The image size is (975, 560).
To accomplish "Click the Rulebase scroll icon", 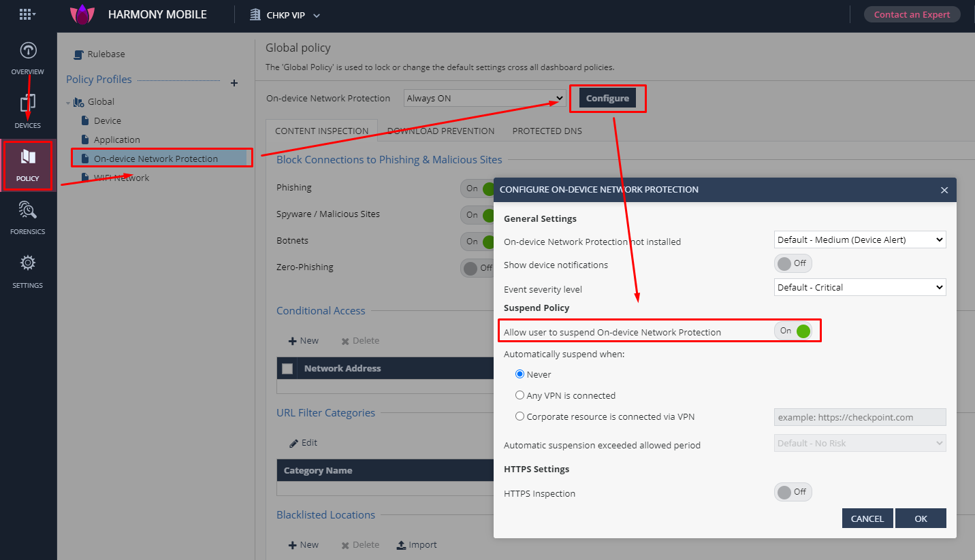I will click(x=79, y=54).
